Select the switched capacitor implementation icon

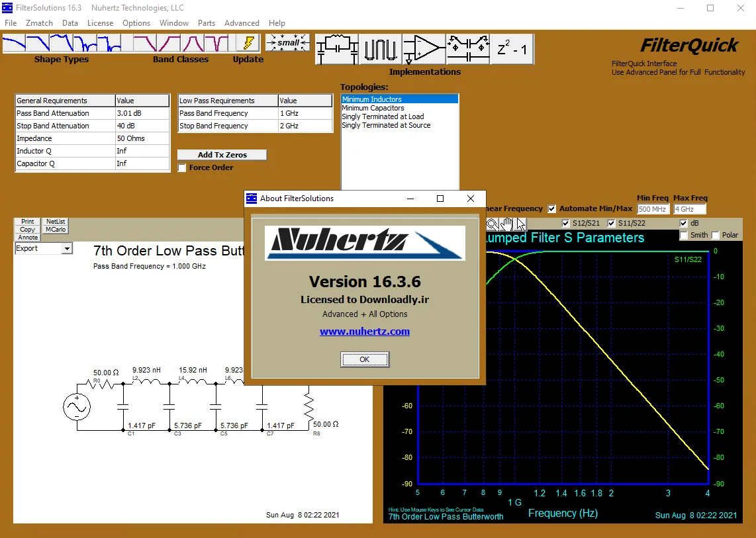(467, 49)
